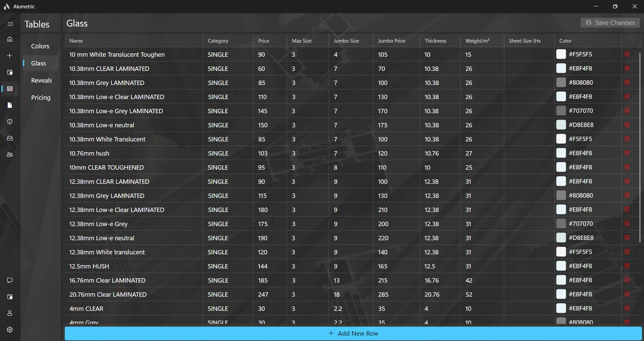Delete the 10.38mm CLEAR LAMINATED row
The height and width of the screenshot is (341, 644).
point(627,68)
